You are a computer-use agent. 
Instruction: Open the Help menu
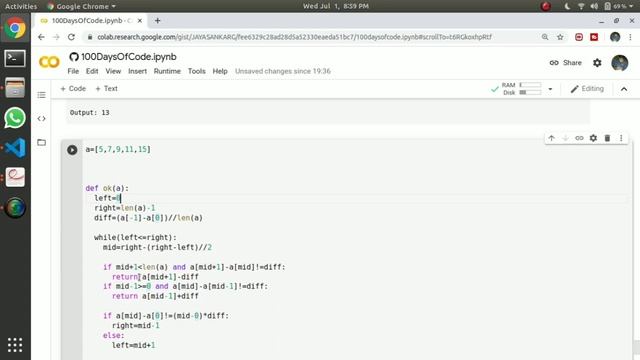tap(220, 71)
